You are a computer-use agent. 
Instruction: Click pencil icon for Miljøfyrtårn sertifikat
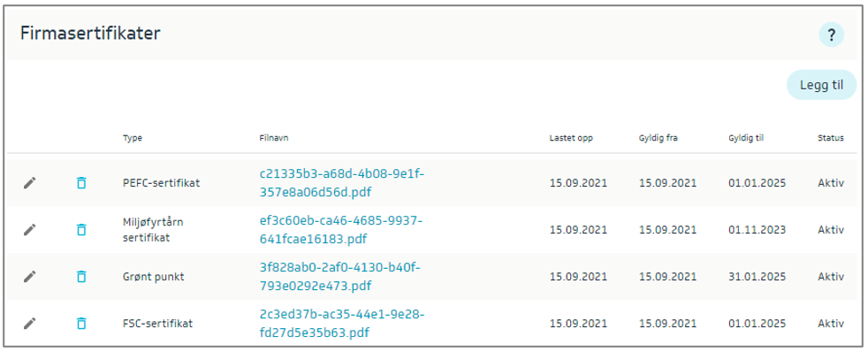pos(30,230)
